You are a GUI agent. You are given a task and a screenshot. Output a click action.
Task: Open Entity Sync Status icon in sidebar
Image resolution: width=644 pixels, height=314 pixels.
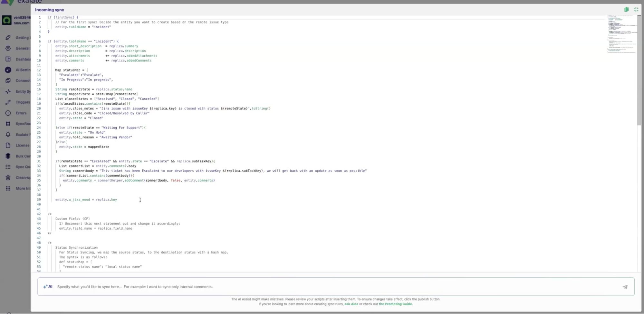[8, 91]
